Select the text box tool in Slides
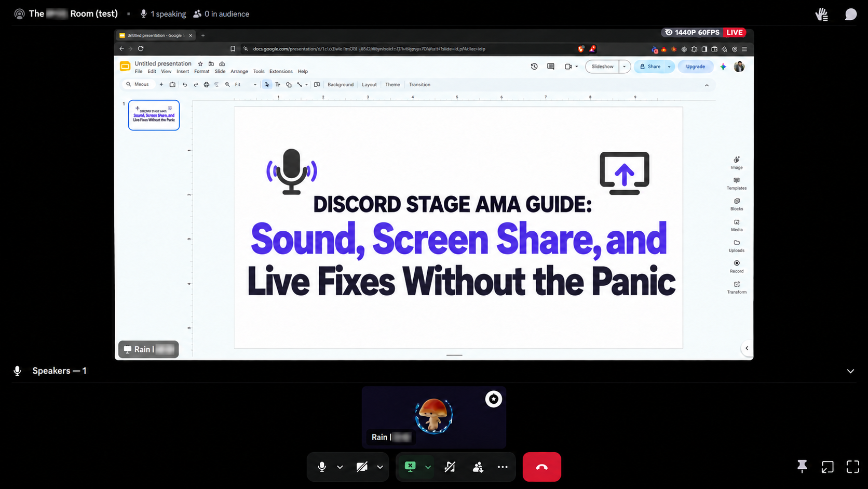The width and height of the screenshot is (868, 489). coord(278,85)
